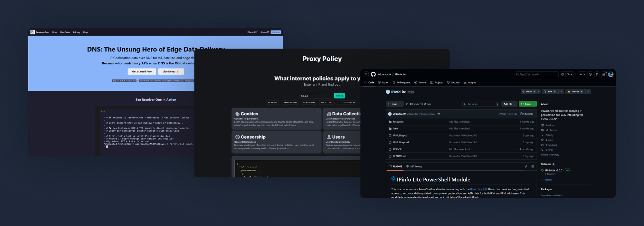Open the IPInfoLite.psm1 file
Image resolution: width=644 pixels, height=226 pixels.
coord(401,142)
